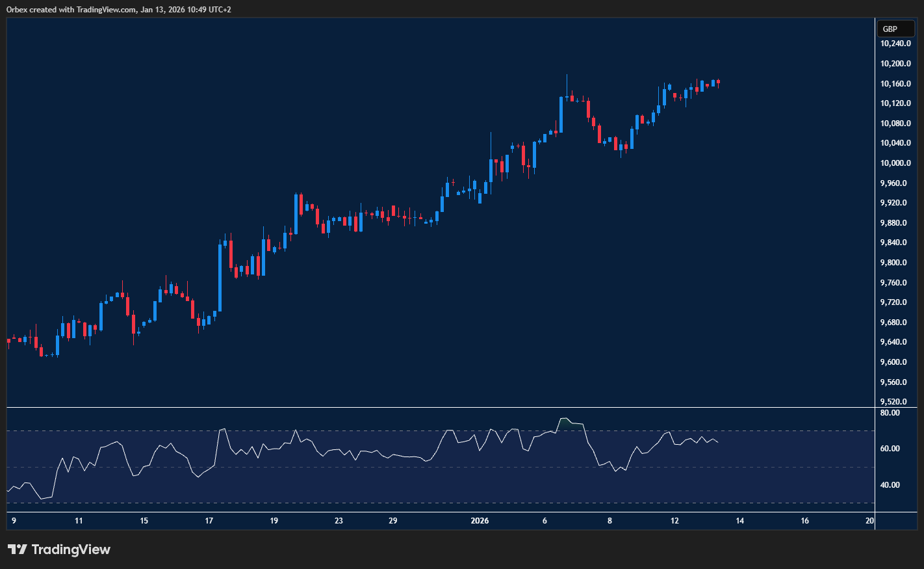The width and height of the screenshot is (924, 569).
Task: Select the RSI 80.00 scale label
Action: point(890,413)
